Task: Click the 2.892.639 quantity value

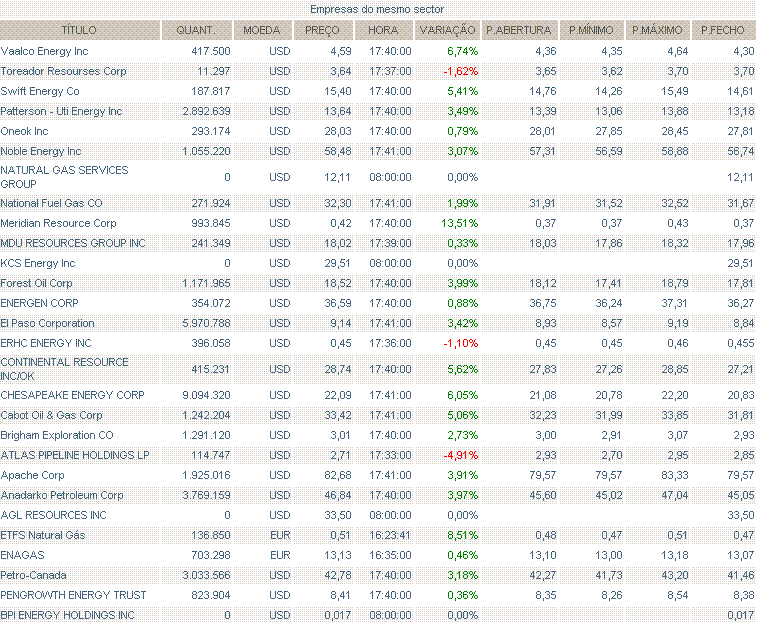Action: coord(206,112)
